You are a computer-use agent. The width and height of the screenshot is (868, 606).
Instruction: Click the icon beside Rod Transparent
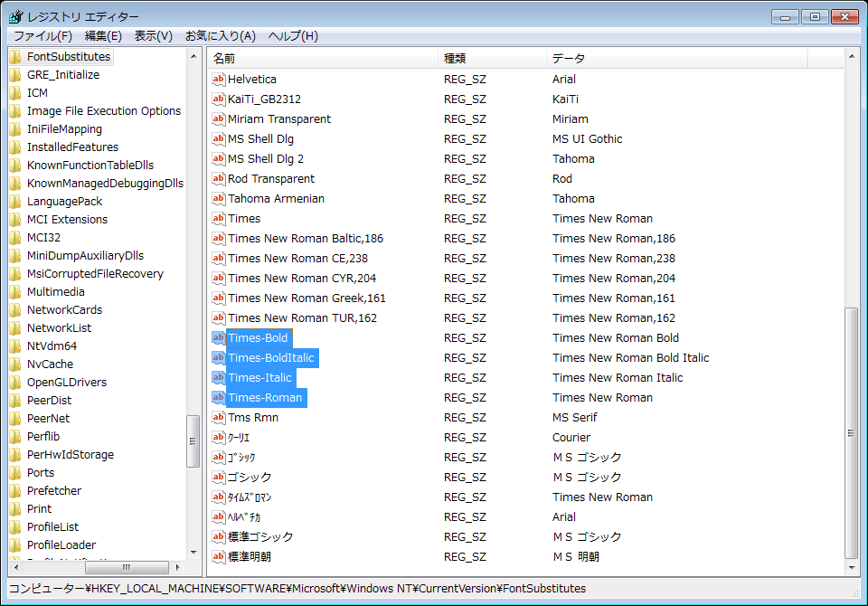(x=219, y=179)
